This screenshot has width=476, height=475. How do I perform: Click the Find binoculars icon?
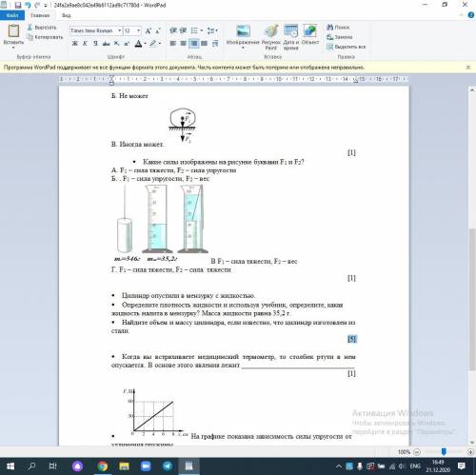(330, 28)
